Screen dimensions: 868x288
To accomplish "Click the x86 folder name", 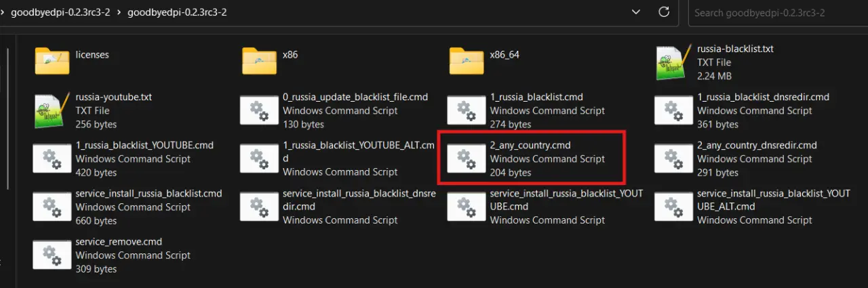I will [x=290, y=54].
